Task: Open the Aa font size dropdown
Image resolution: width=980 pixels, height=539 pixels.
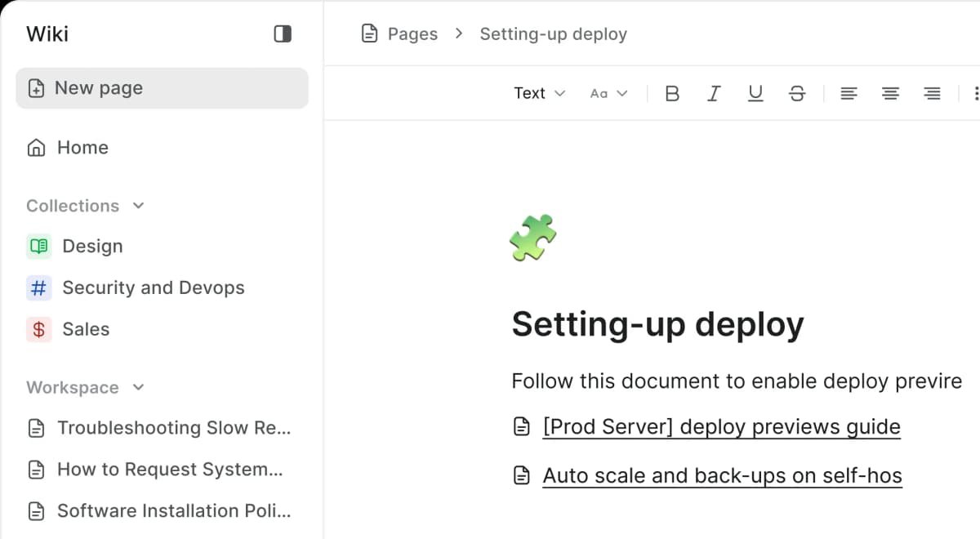Action: tap(608, 92)
